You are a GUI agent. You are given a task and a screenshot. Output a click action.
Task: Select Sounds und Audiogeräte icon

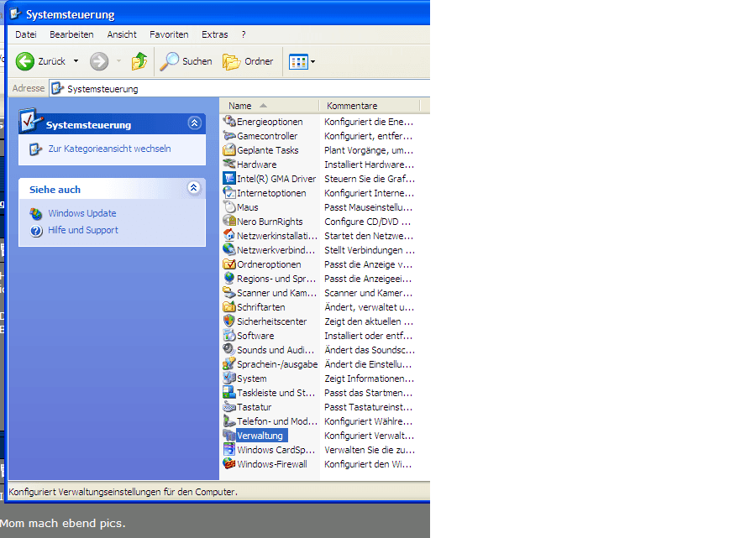coord(229,350)
